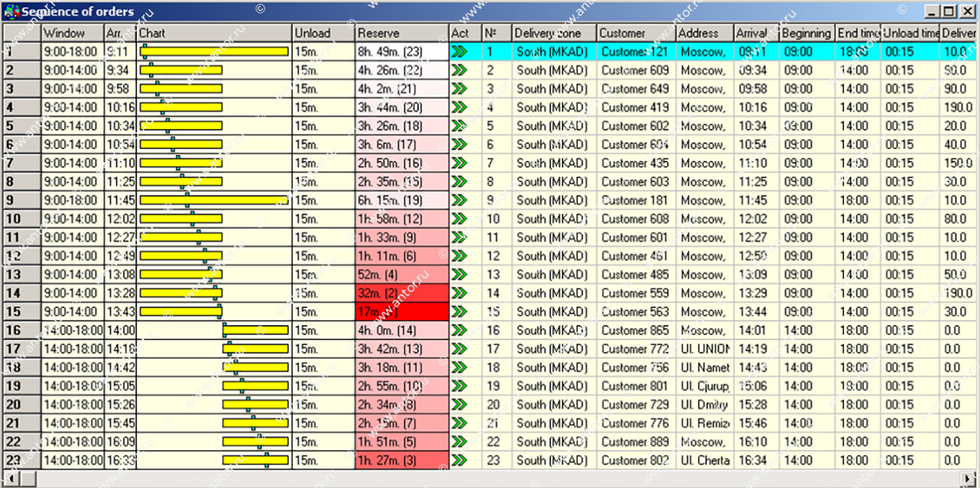Viewport: 980px width, 488px height.
Task: Select the cell Customer 121
Action: (x=636, y=52)
